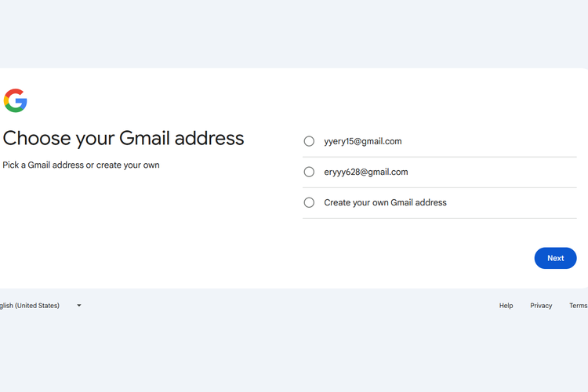This screenshot has height=392, width=588.
Task: Click the yyery15@gmail.com address text
Action: point(362,141)
